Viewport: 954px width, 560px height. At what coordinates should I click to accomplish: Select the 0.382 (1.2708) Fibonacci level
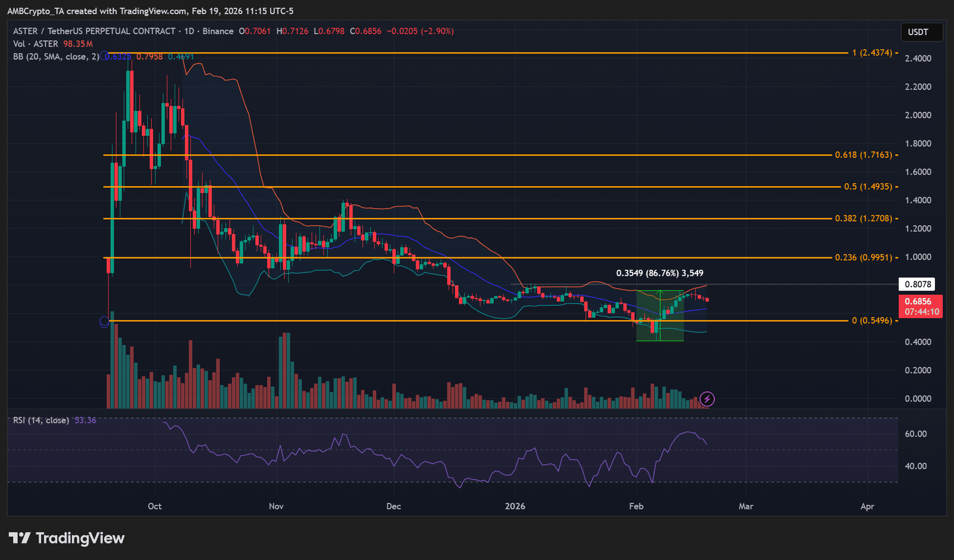pyautogui.click(x=863, y=218)
